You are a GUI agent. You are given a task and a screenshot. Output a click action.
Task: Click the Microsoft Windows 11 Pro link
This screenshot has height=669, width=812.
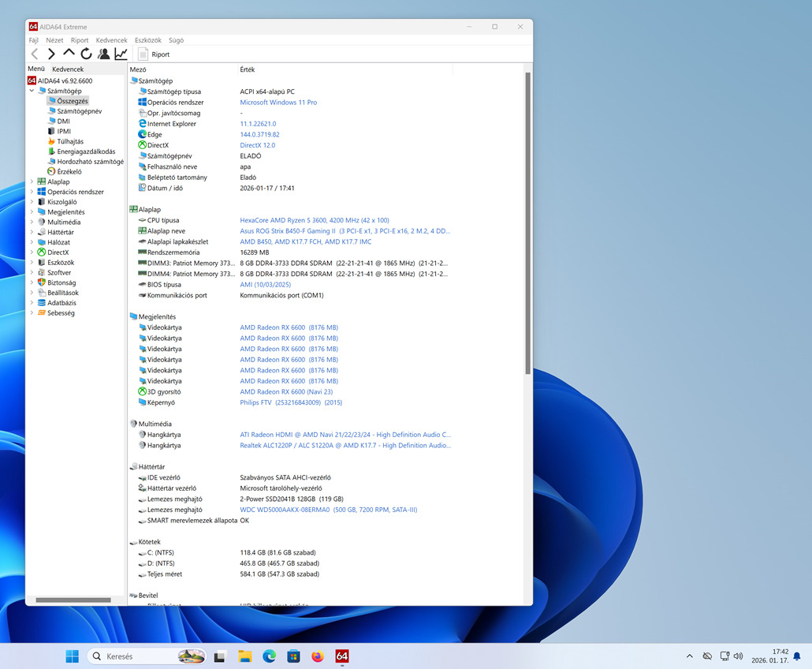point(278,103)
